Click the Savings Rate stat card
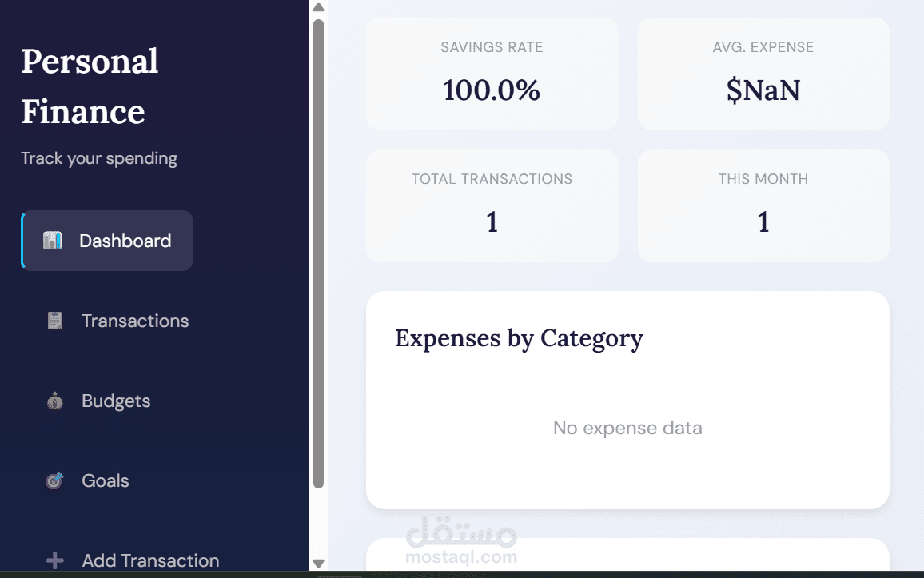This screenshot has width=924, height=578. (x=492, y=74)
